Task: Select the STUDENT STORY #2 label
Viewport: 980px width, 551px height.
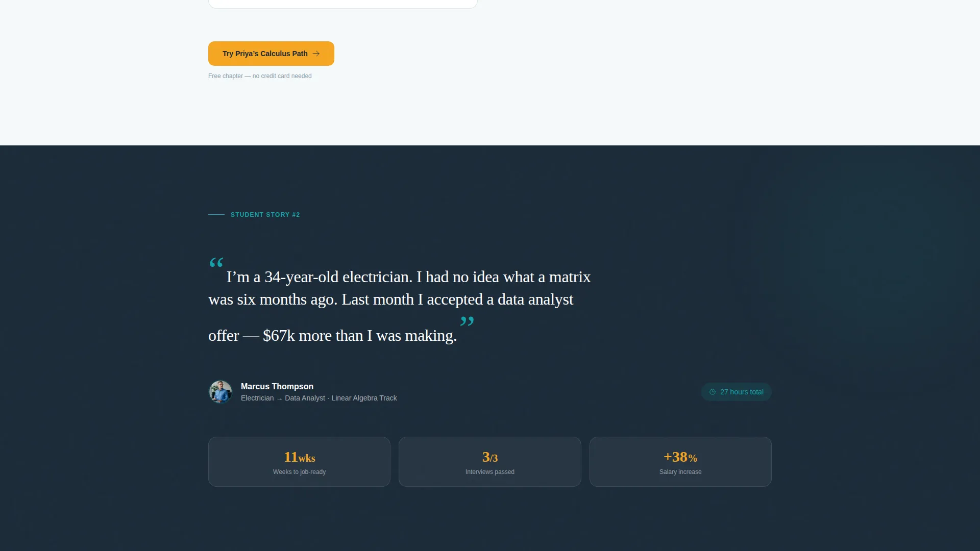Action: tap(265, 215)
